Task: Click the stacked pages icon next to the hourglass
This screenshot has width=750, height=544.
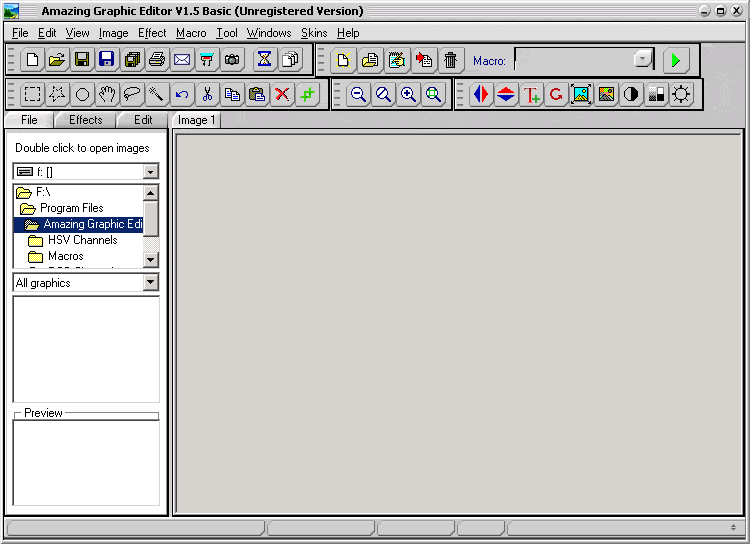Action: coord(290,60)
